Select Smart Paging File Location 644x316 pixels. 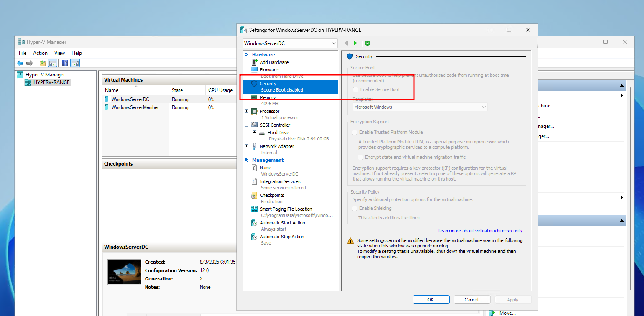[286, 209]
